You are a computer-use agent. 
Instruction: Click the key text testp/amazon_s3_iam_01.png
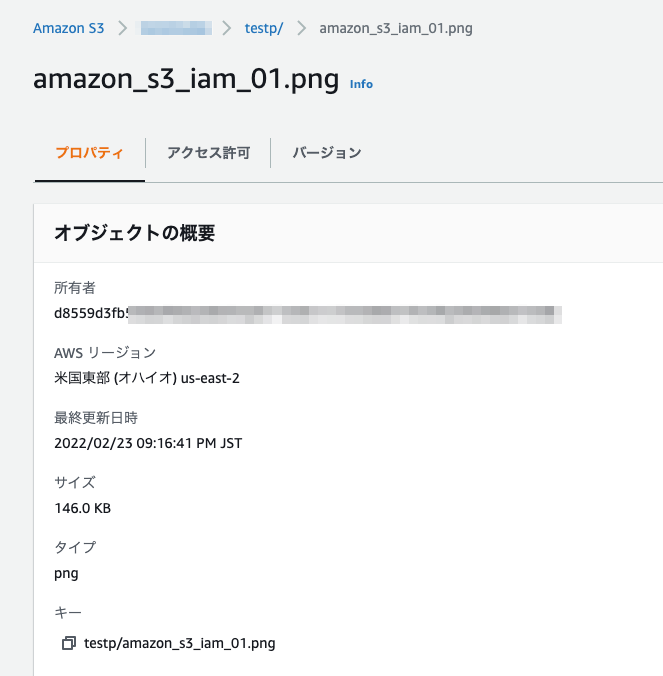(179, 643)
